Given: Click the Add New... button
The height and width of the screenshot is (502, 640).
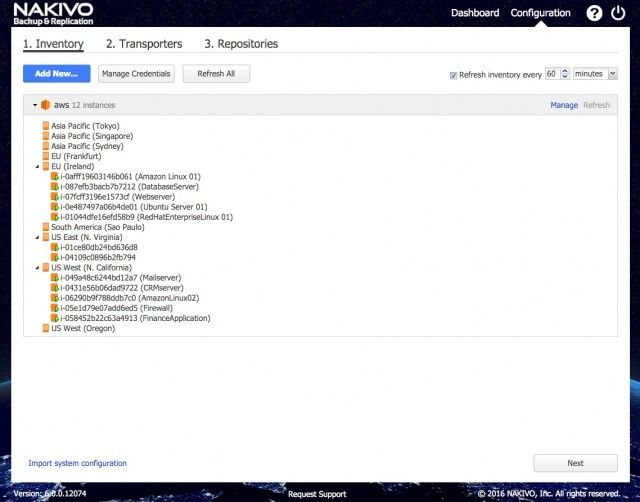Looking at the screenshot, I should tap(57, 73).
